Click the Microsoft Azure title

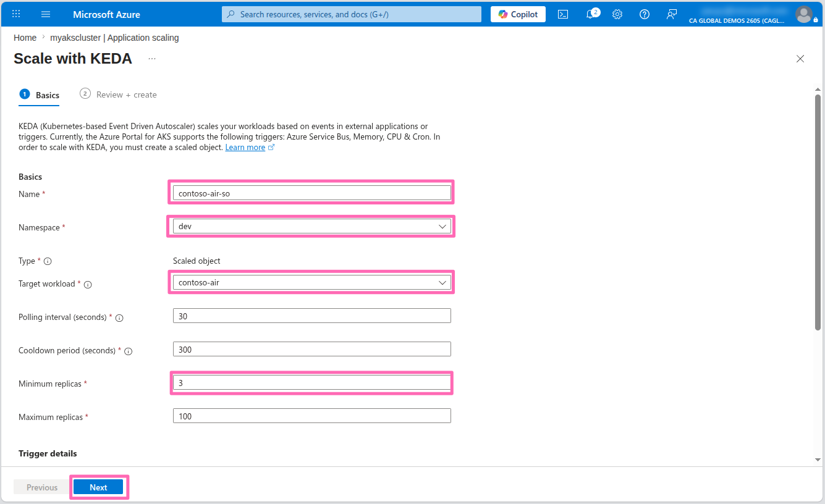tap(106, 14)
